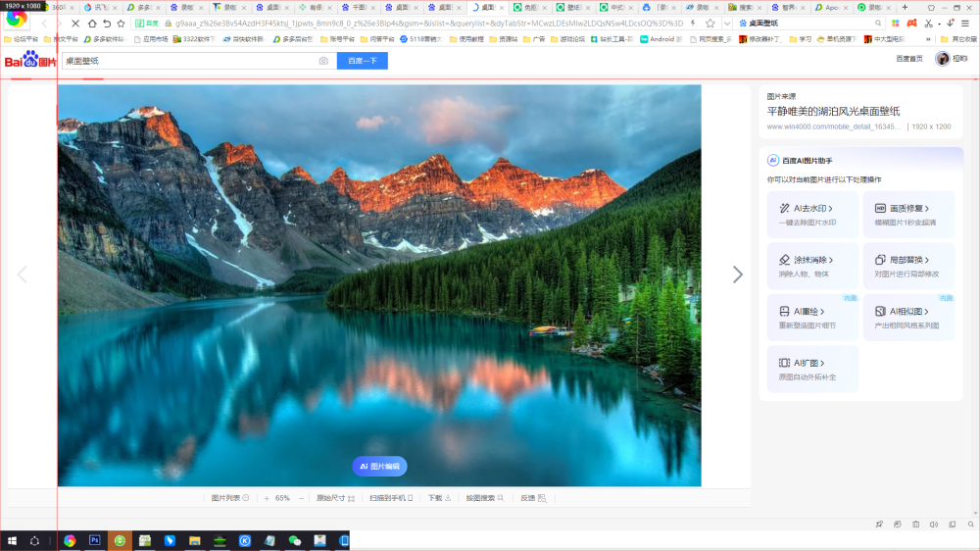Click the 百度一下 search button
Viewport: 980px width, 551px height.
pyautogui.click(x=363, y=61)
